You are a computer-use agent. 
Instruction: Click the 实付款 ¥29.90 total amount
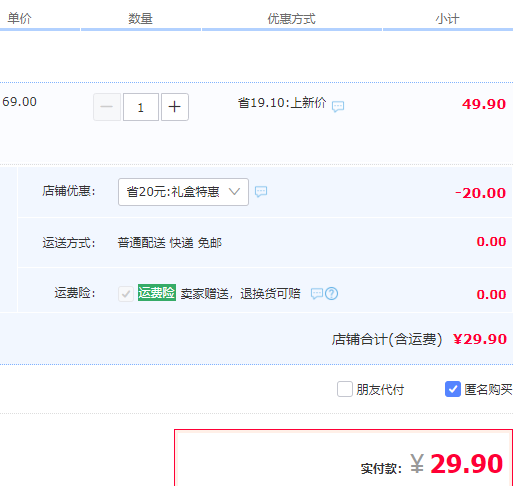(x=456, y=464)
